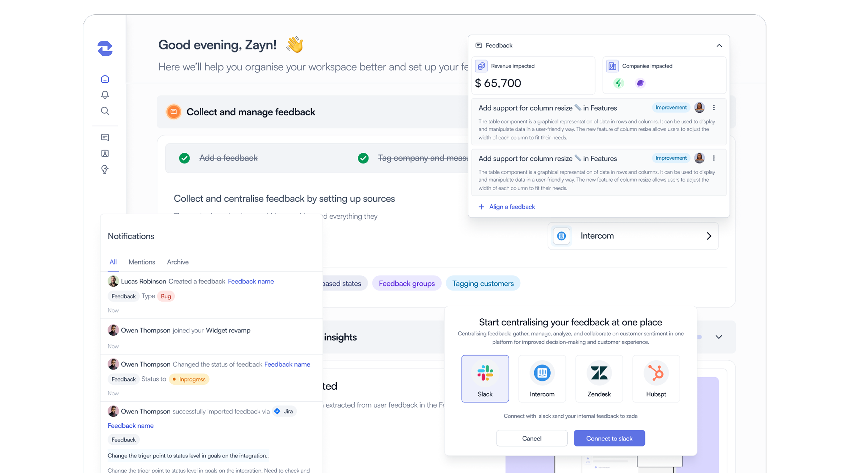Click Lucas Robinson's avatar in notifications
868x473 pixels.
(113, 281)
